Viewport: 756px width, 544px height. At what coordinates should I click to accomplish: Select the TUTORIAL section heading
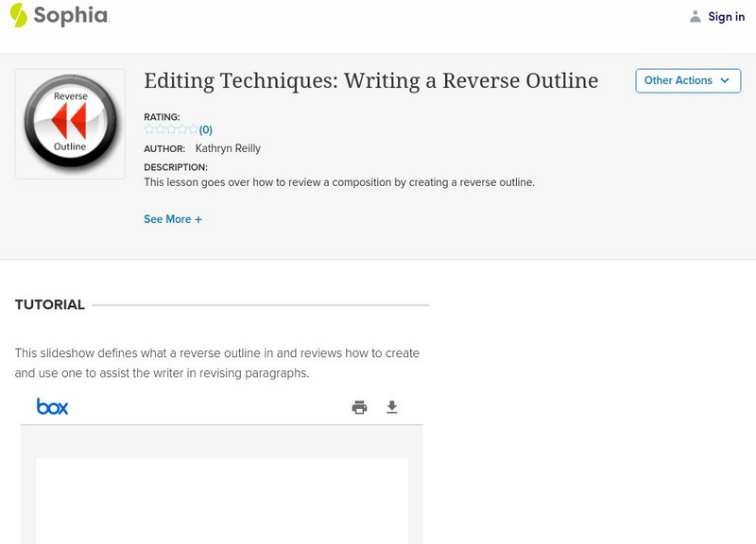point(50,305)
